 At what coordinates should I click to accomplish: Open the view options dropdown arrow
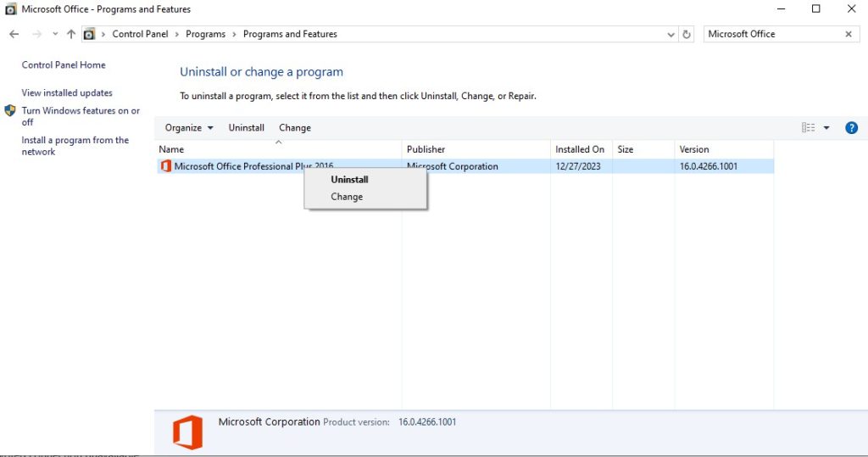826,128
